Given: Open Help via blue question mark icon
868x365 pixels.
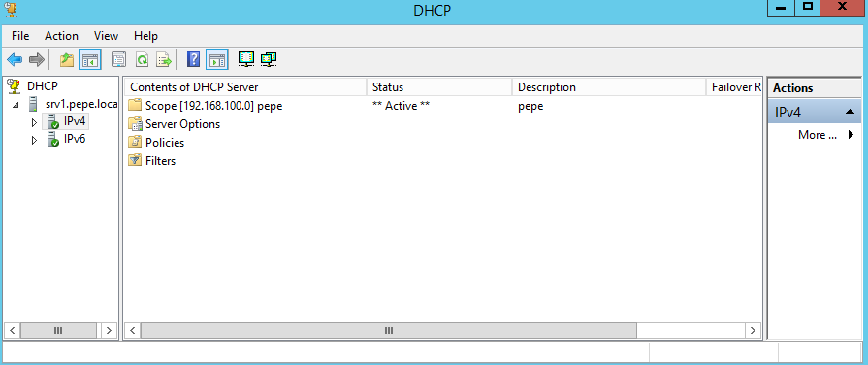Looking at the screenshot, I should 193,59.
